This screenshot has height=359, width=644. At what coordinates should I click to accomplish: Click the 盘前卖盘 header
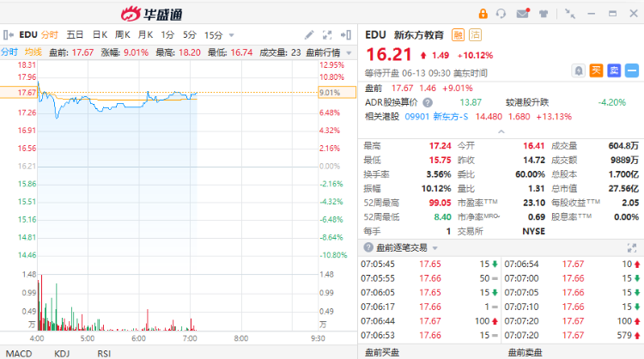525,353
